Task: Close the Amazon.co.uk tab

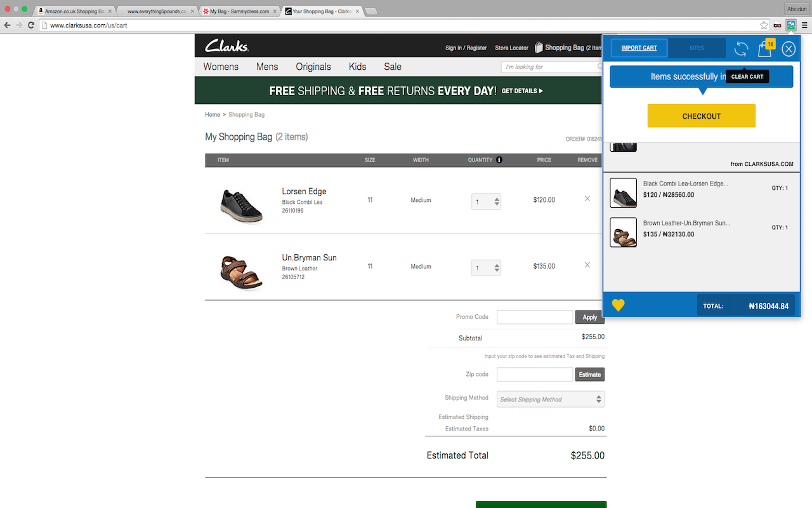Action: click(x=110, y=11)
